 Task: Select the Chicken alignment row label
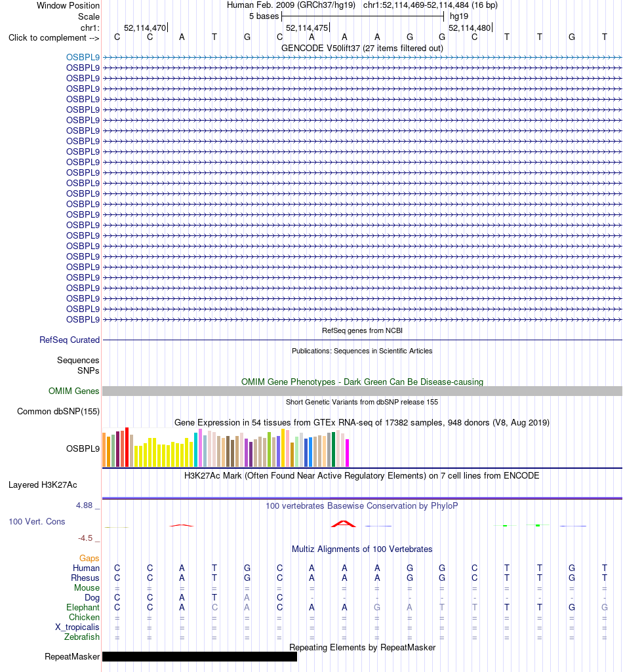point(84,617)
